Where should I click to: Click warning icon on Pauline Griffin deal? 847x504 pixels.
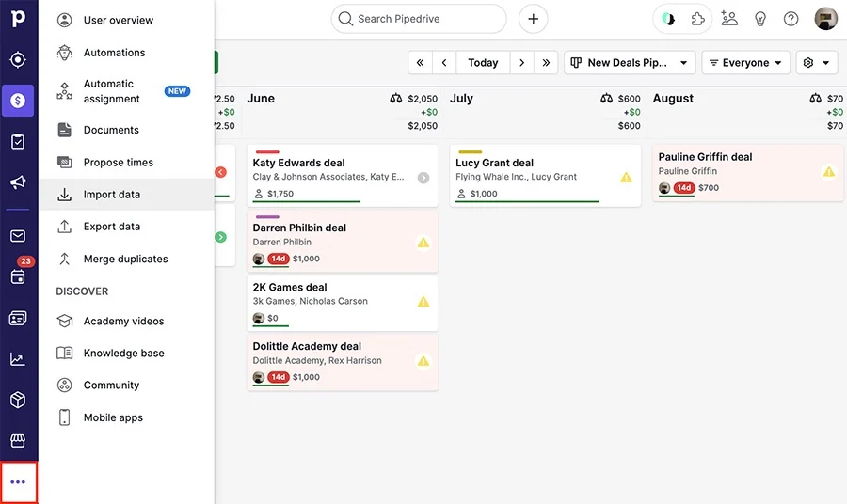tap(828, 171)
